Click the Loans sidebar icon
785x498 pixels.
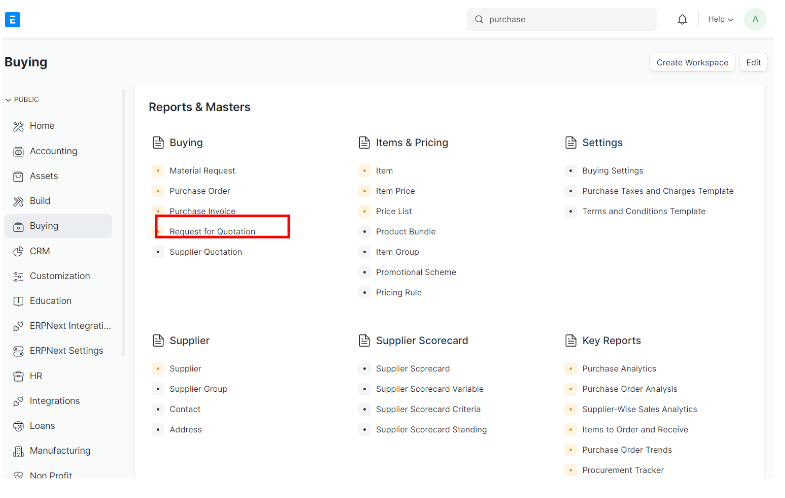coord(19,426)
